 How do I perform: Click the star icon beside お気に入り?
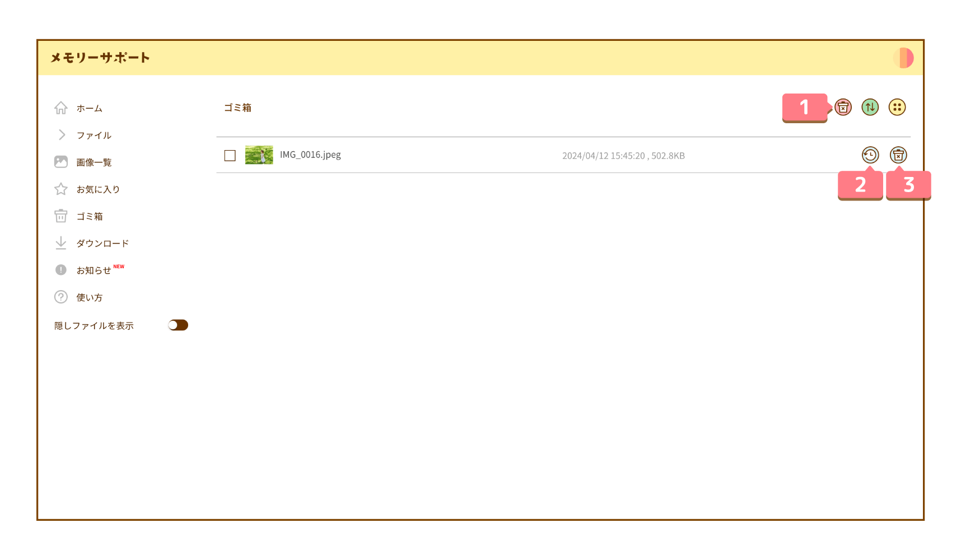click(61, 189)
